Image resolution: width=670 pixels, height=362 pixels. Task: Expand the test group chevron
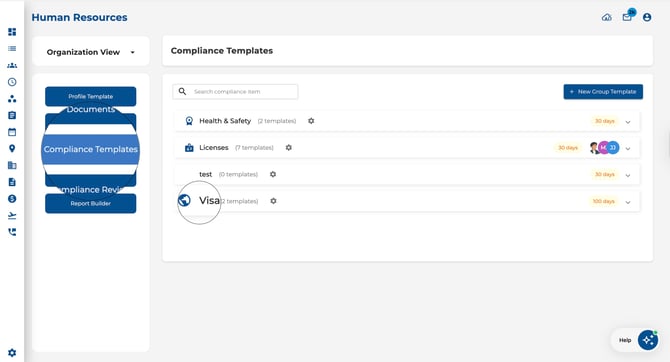click(x=628, y=176)
